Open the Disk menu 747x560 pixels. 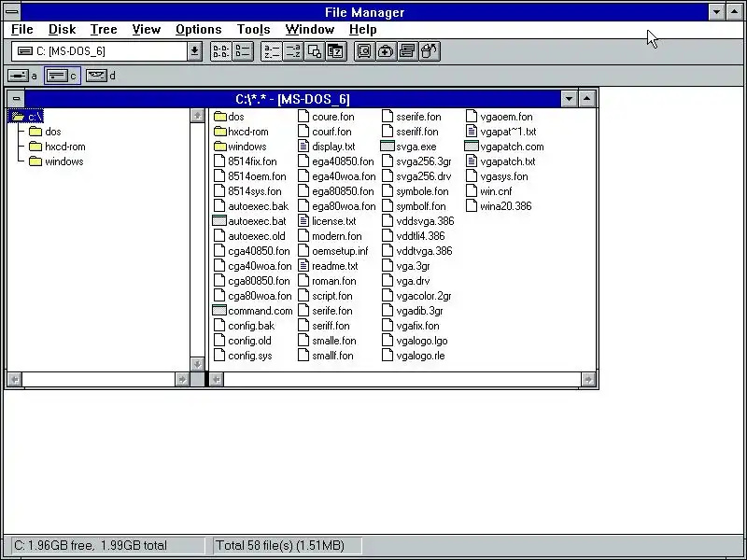pos(62,30)
